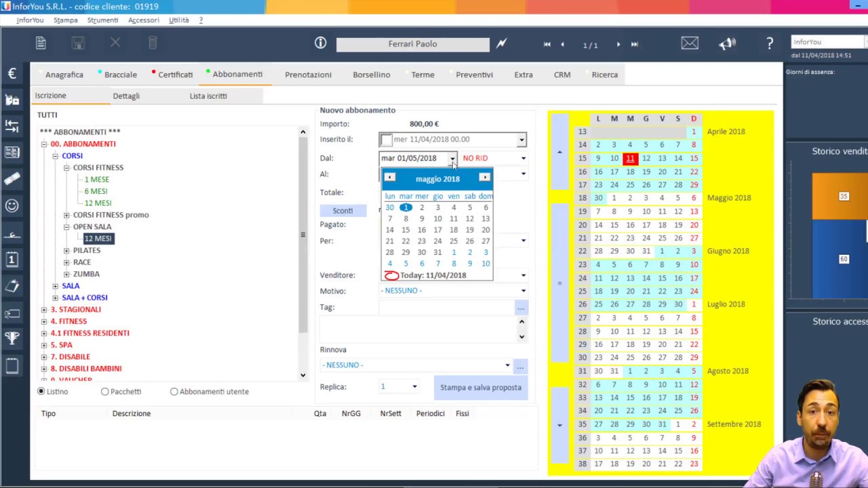Open the Replica count dropdown

(414, 387)
